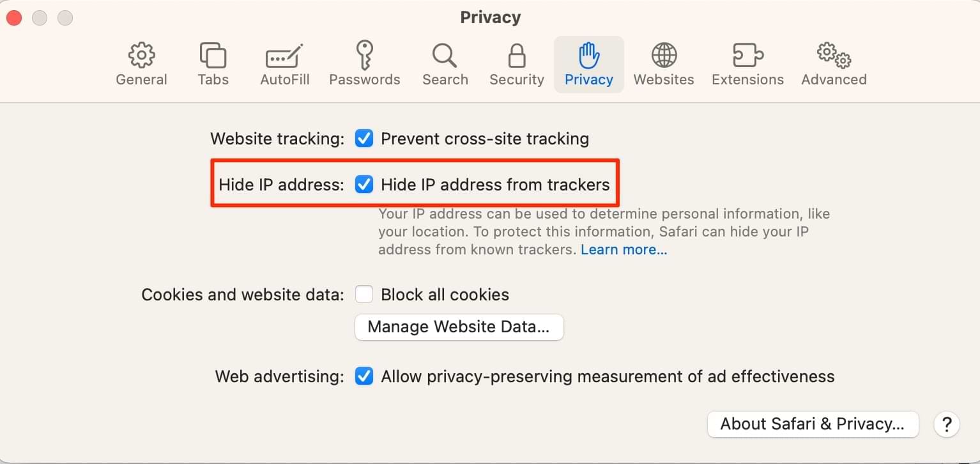The width and height of the screenshot is (980, 464).
Task: Enable Block all cookies checkbox
Action: (364, 295)
